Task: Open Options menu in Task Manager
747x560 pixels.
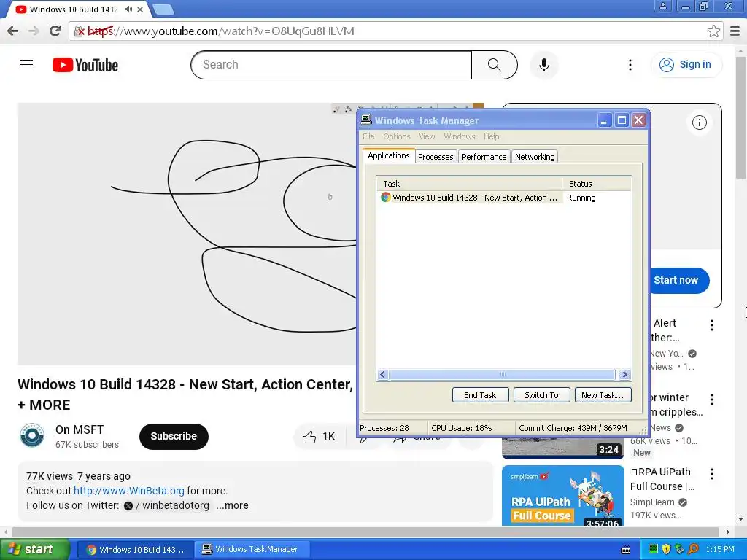Action: 396,136
